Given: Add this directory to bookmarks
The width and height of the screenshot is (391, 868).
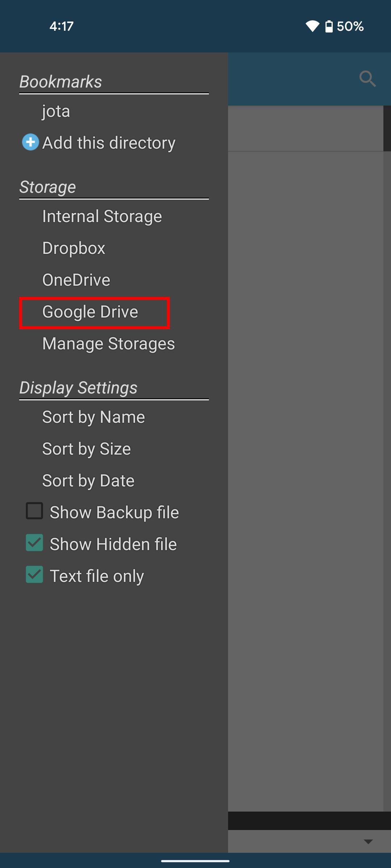Looking at the screenshot, I should [x=109, y=143].
